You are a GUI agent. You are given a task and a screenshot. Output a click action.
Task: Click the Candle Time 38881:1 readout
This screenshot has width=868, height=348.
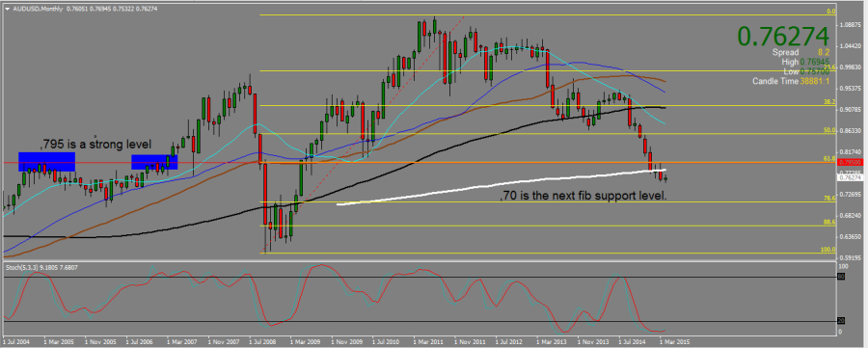tap(792, 81)
